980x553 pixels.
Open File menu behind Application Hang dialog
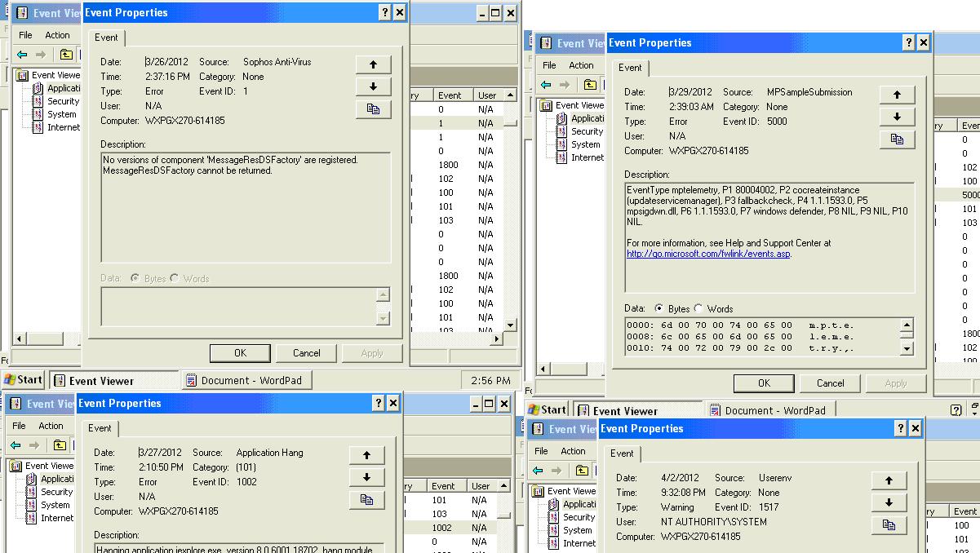tap(19, 426)
